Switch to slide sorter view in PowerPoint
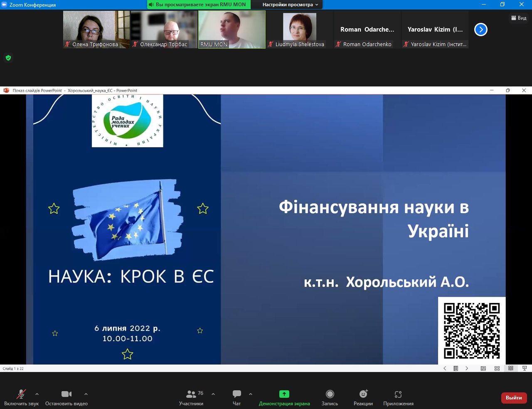532x409 pixels. pos(497,368)
